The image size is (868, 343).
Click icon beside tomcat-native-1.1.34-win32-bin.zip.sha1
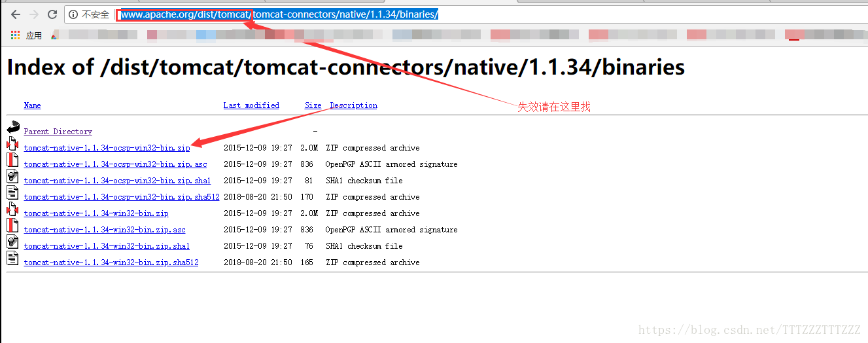(x=12, y=242)
